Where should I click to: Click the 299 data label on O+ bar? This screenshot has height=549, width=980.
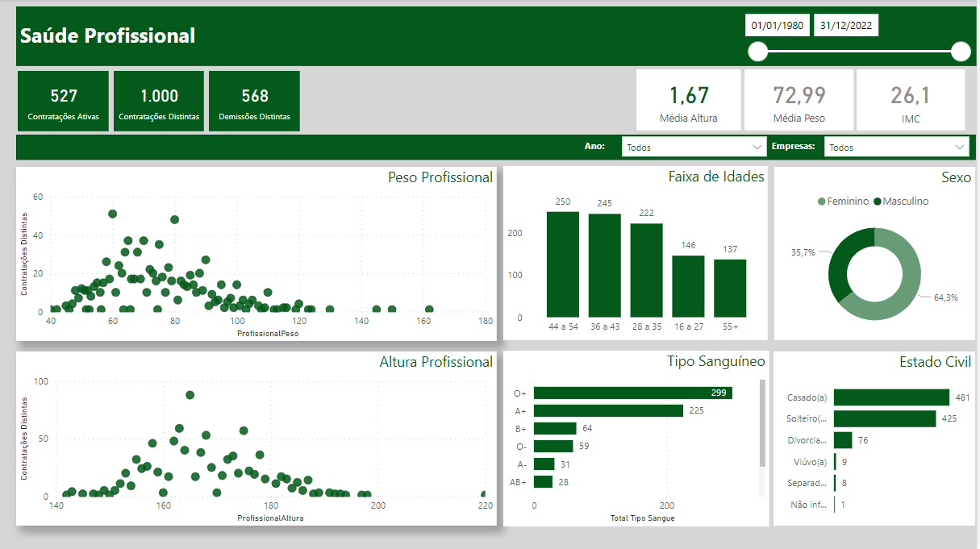point(719,393)
